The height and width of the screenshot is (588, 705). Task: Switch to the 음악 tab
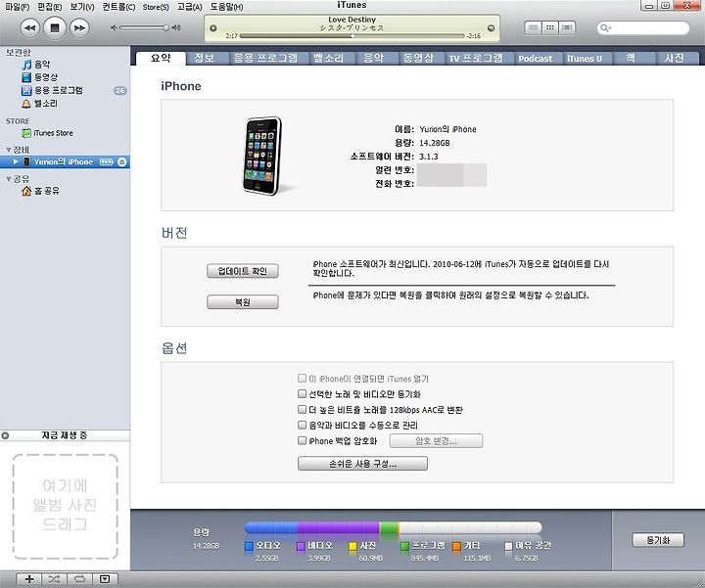[373, 59]
